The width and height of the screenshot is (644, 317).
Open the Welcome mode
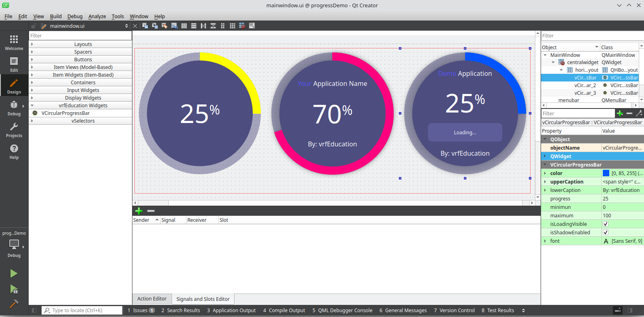pos(14,42)
